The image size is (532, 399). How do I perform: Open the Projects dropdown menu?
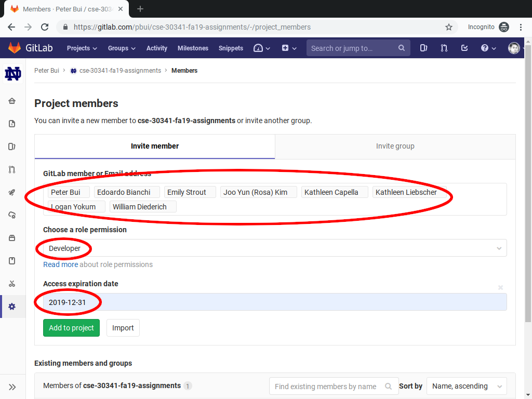click(82, 48)
